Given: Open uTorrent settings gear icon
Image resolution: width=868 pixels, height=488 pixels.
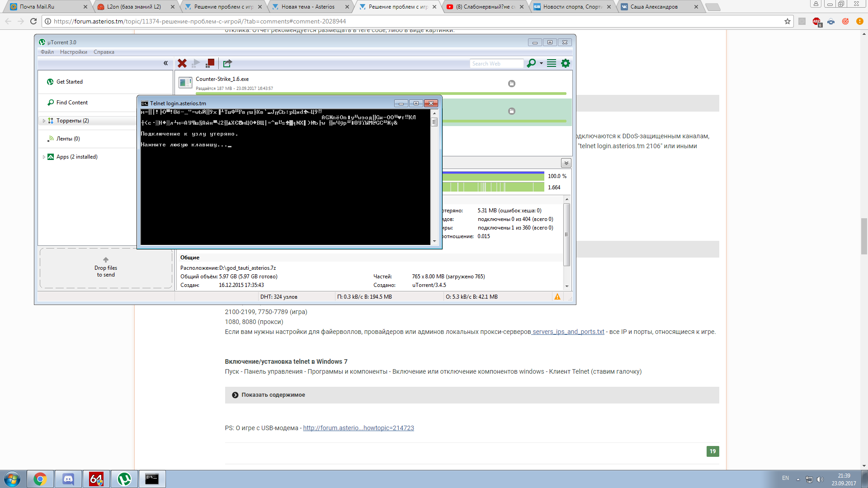Looking at the screenshot, I should click(566, 63).
